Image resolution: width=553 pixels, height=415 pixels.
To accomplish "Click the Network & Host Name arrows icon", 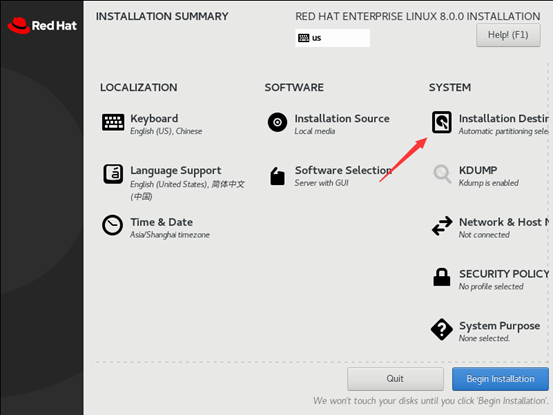I will (x=442, y=226).
